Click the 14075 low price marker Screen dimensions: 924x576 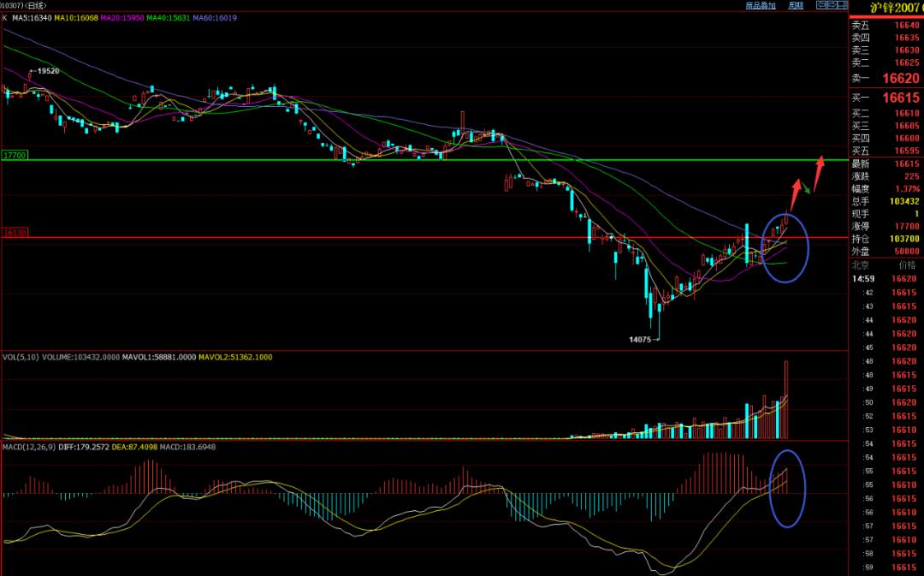click(x=642, y=340)
